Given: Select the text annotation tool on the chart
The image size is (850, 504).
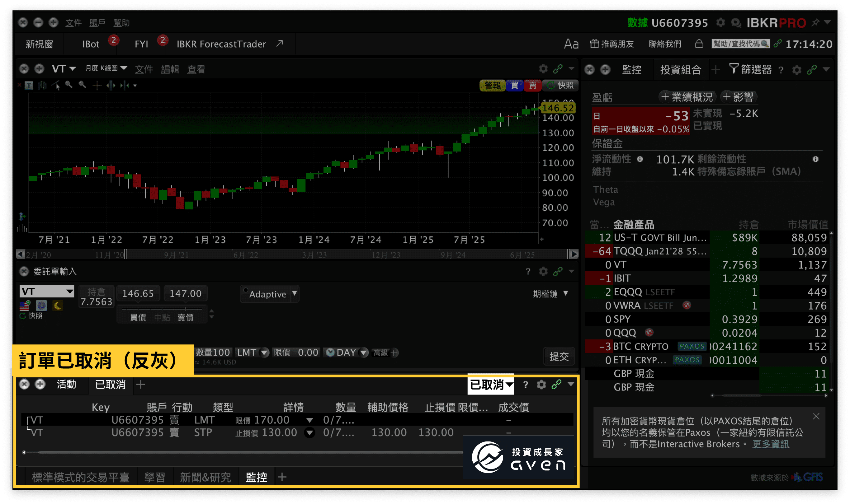Looking at the screenshot, I should [29, 86].
